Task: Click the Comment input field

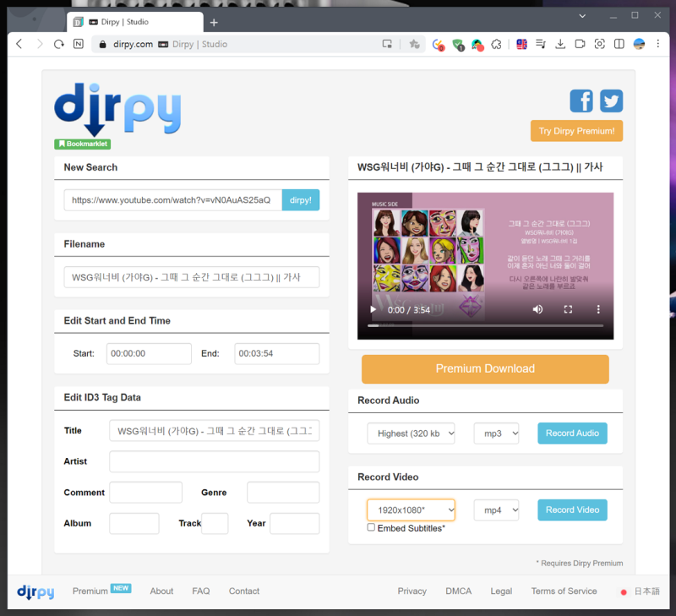Action: pos(145,493)
